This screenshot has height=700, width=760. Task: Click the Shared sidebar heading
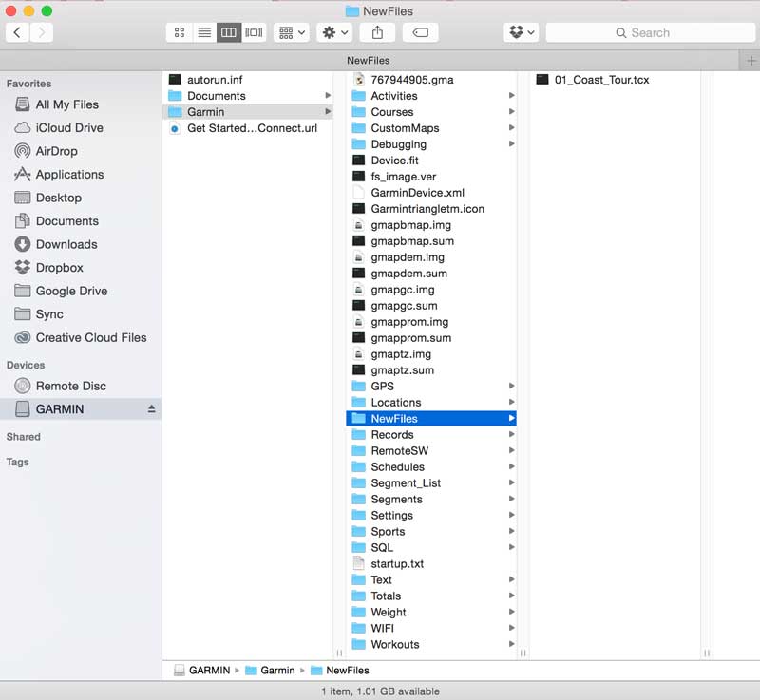click(x=23, y=437)
